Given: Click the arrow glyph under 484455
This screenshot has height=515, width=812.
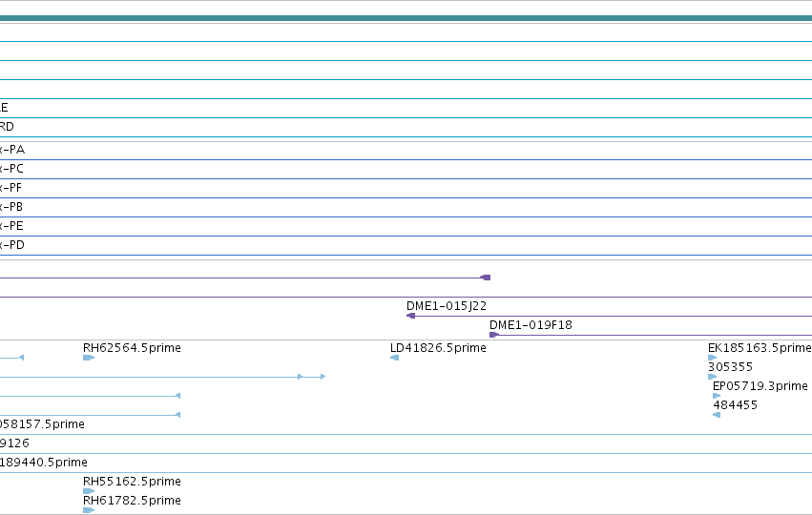Looking at the screenshot, I should (x=717, y=415).
